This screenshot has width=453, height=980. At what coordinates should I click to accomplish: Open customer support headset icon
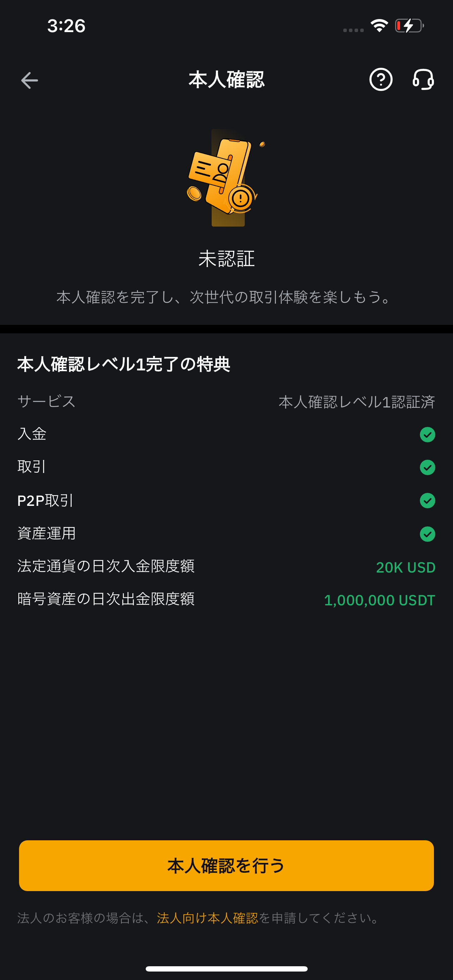[x=423, y=79]
